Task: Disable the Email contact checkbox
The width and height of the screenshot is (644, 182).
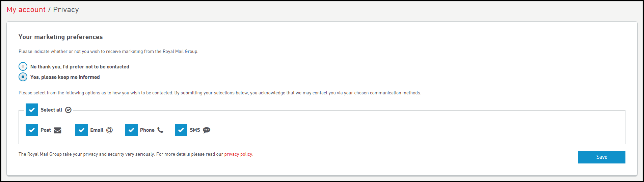Action: point(81,130)
